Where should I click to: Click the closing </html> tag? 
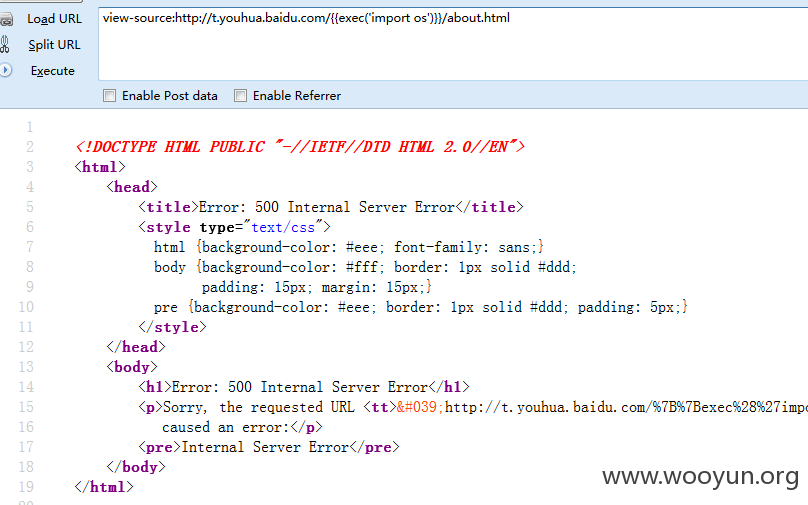(x=104, y=487)
